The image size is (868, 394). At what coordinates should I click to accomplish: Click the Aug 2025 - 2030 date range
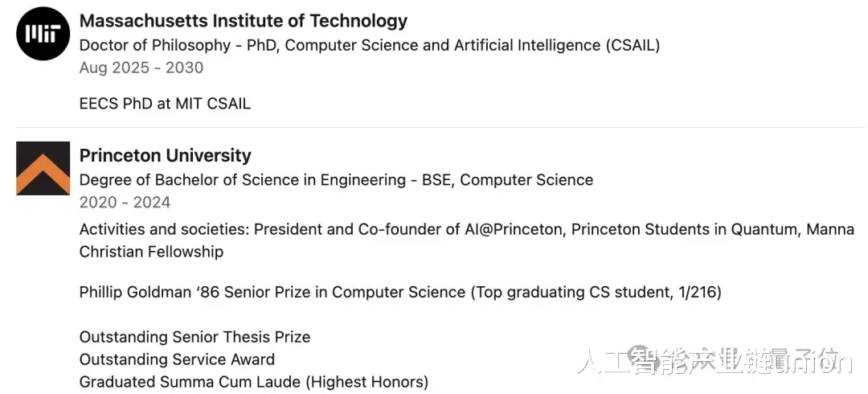[x=141, y=68]
